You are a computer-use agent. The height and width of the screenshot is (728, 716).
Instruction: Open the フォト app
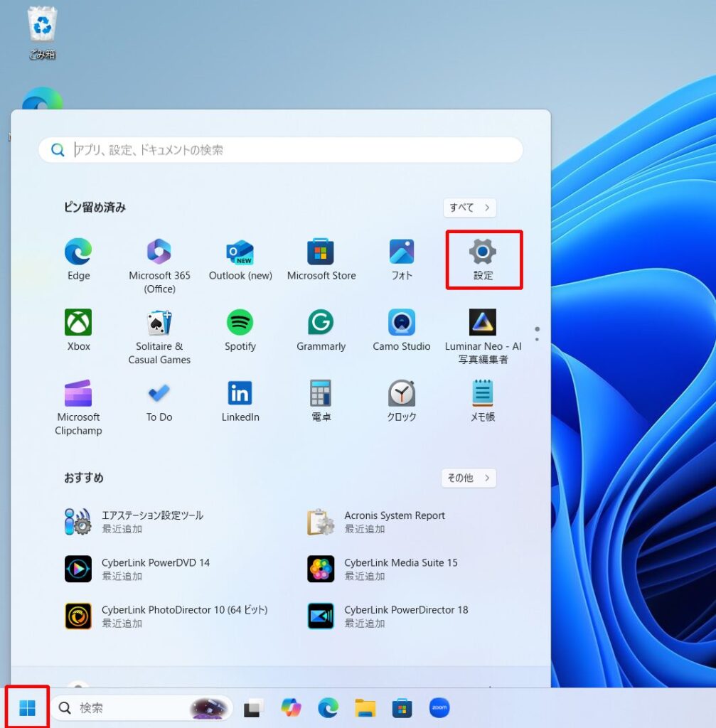(402, 259)
